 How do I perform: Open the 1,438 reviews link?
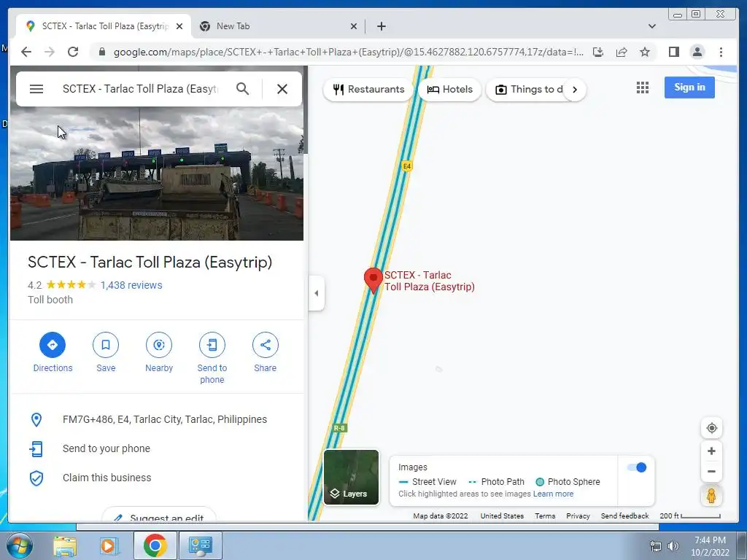[131, 285]
